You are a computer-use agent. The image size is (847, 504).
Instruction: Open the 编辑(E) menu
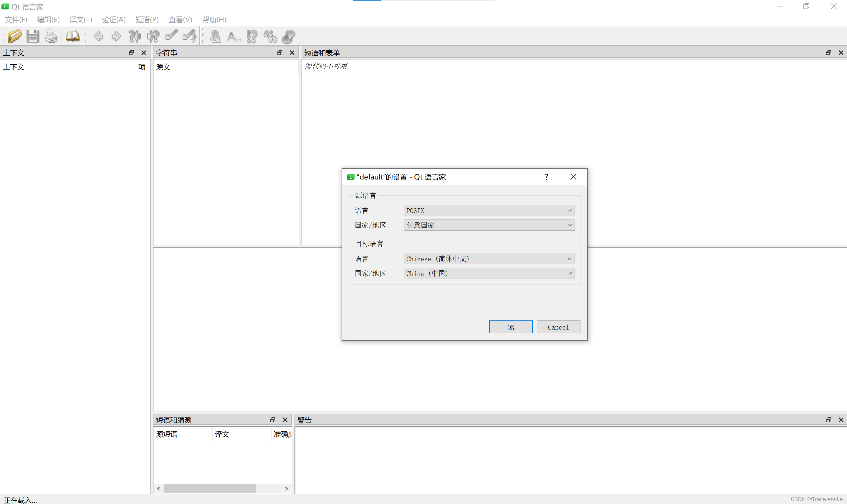point(48,20)
